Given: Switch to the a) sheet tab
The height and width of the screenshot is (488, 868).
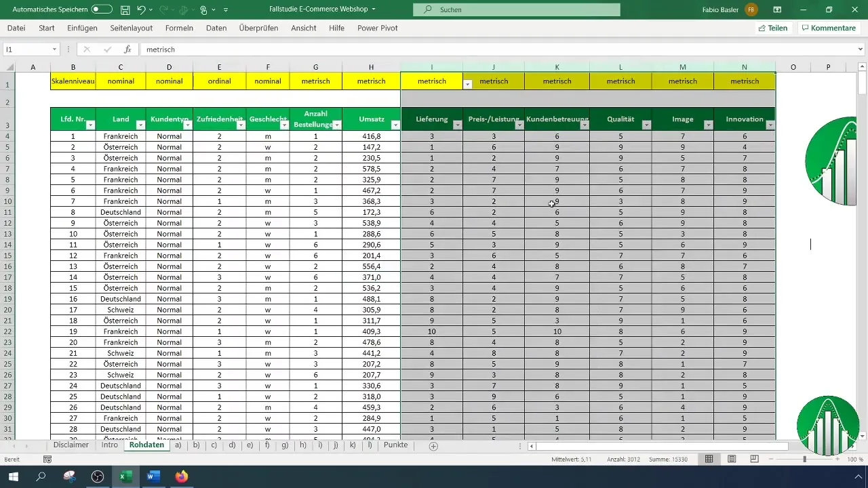Looking at the screenshot, I should coord(178,445).
